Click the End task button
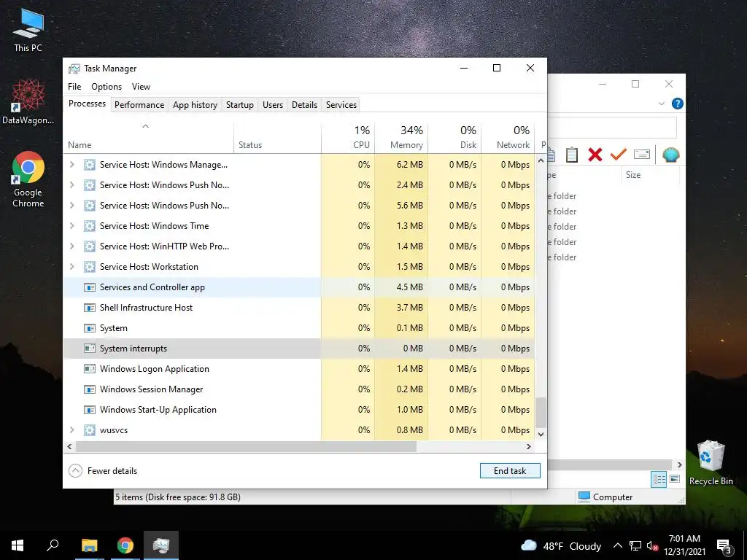The width and height of the screenshot is (747, 560). point(510,471)
